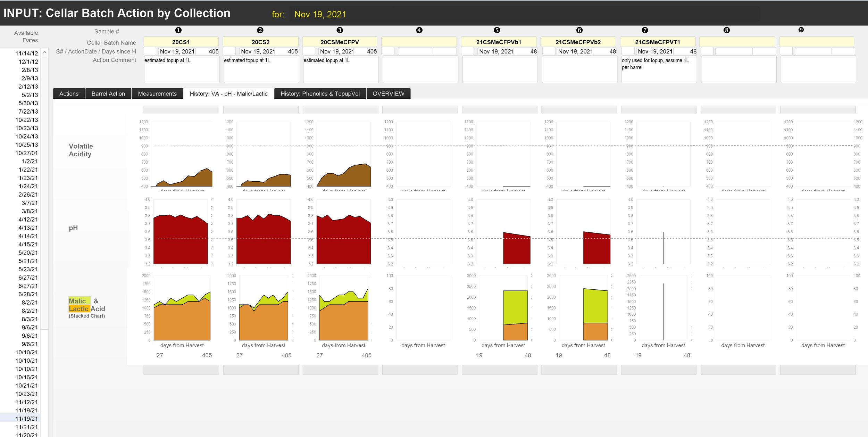The width and height of the screenshot is (868, 437).
Task: Click batch name field 20CSMeCFPV
Action: (340, 42)
